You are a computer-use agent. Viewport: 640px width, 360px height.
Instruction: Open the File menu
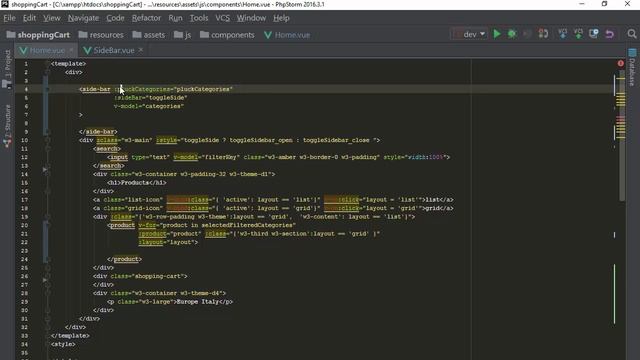(9, 18)
